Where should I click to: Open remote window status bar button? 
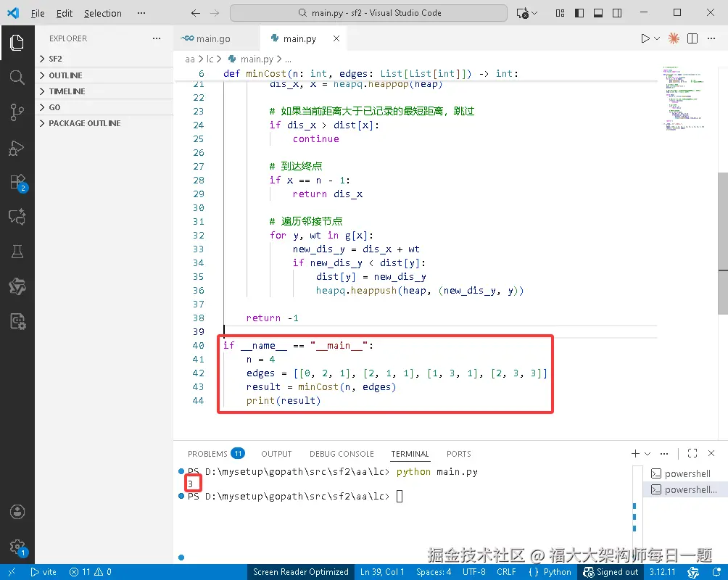(12, 572)
